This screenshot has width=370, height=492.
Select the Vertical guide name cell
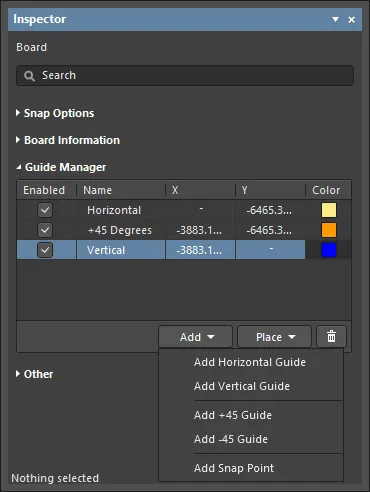[x=121, y=250]
